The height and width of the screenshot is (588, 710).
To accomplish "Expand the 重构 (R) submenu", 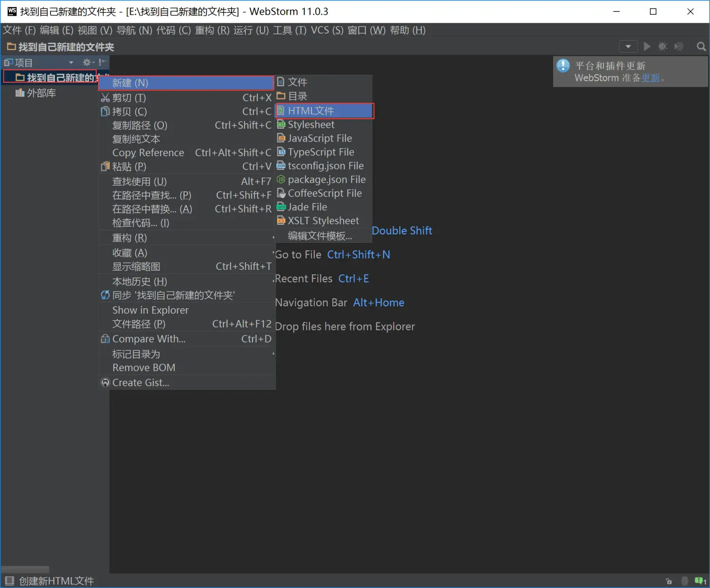I will (187, 238).
